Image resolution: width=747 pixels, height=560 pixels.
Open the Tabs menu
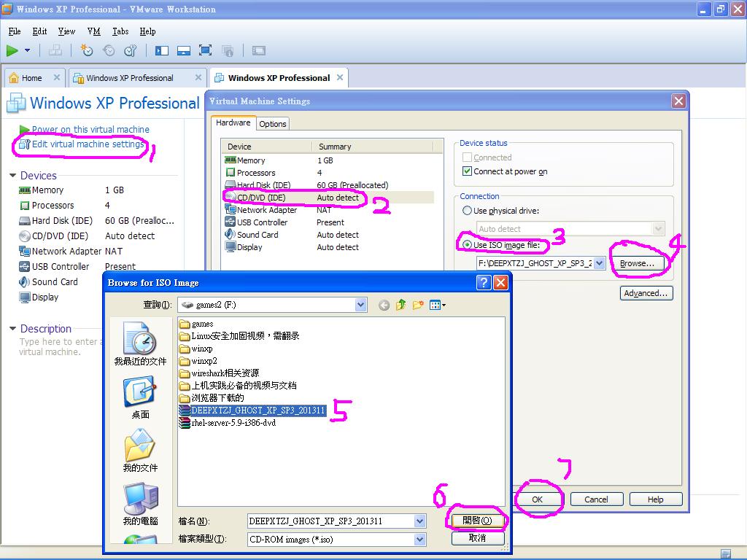120,31
